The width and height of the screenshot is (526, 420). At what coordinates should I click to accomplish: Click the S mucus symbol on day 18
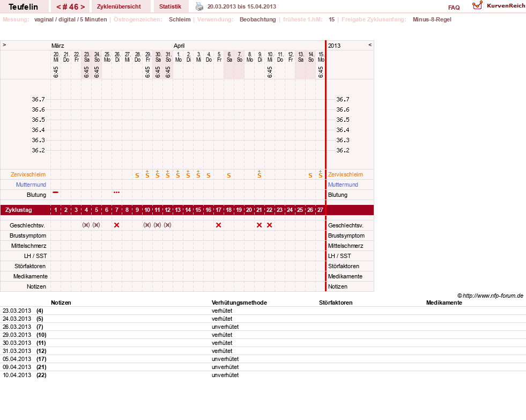click(x=229, y=175)
